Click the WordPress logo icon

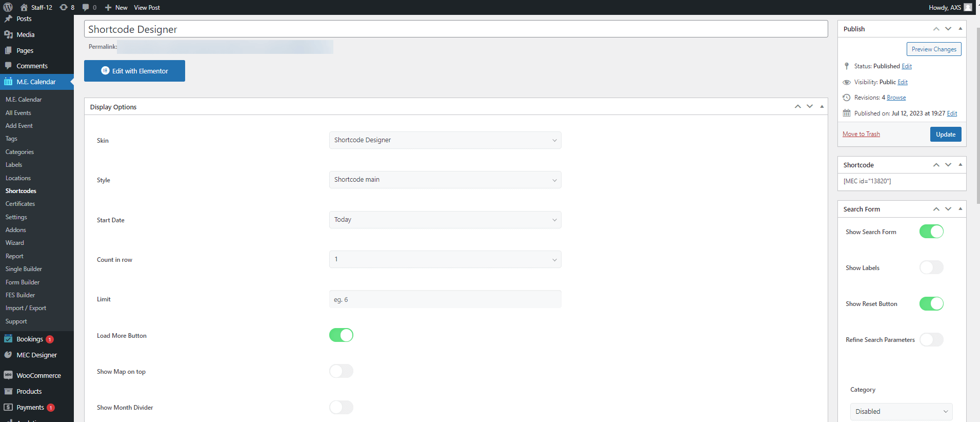pyautogui.click(x=8, y=7)
